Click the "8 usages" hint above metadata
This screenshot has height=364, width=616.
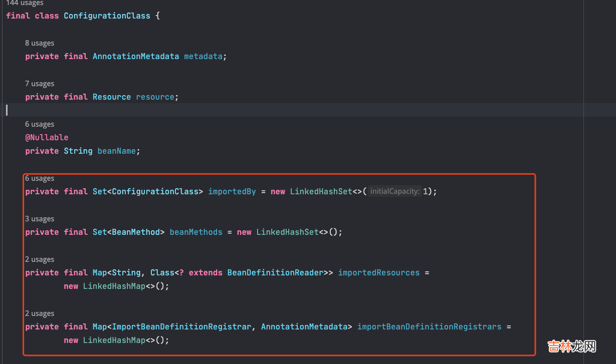tap(40, 43)
